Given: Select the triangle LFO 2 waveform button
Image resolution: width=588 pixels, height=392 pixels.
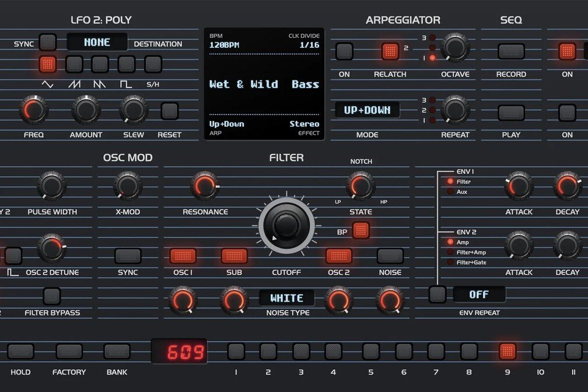Looking at the screenshot, I should [x=48, y=64].
